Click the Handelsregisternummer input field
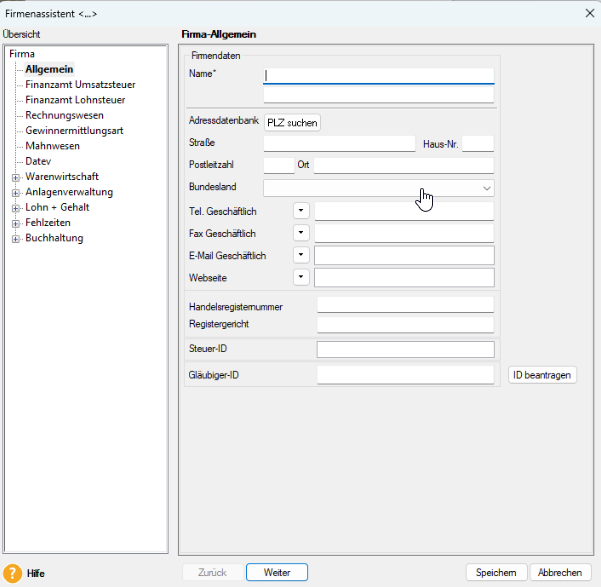 pos(406,305)
